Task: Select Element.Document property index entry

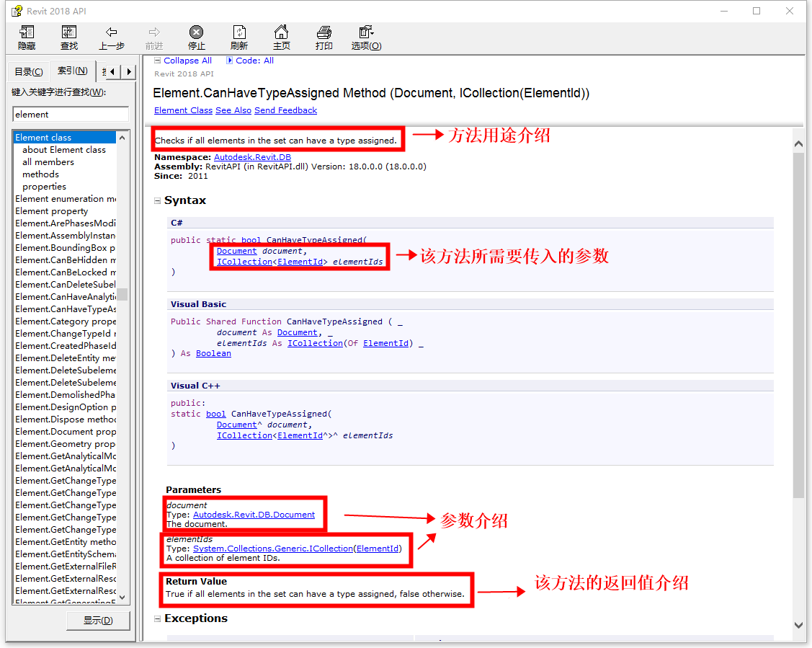Action: point(64,432)
